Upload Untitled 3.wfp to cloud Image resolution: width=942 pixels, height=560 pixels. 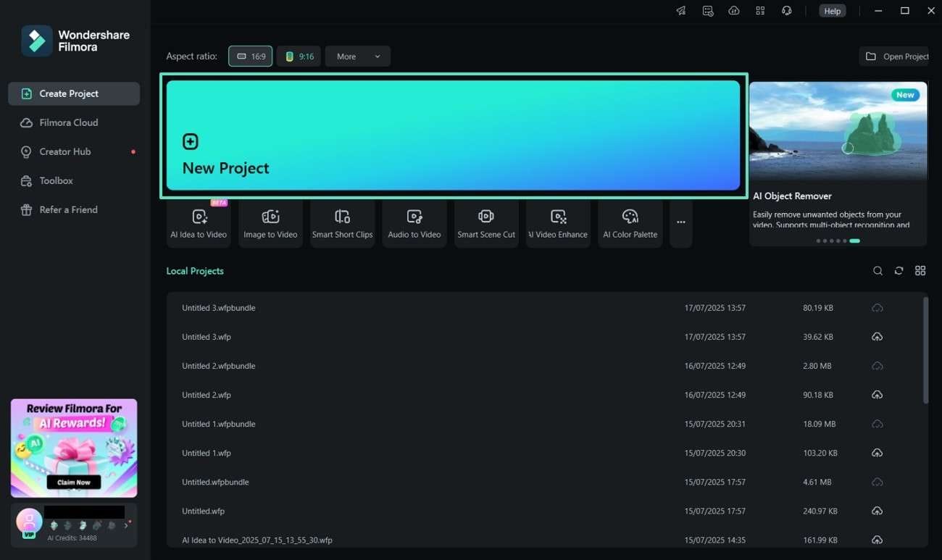click(877, 337)
